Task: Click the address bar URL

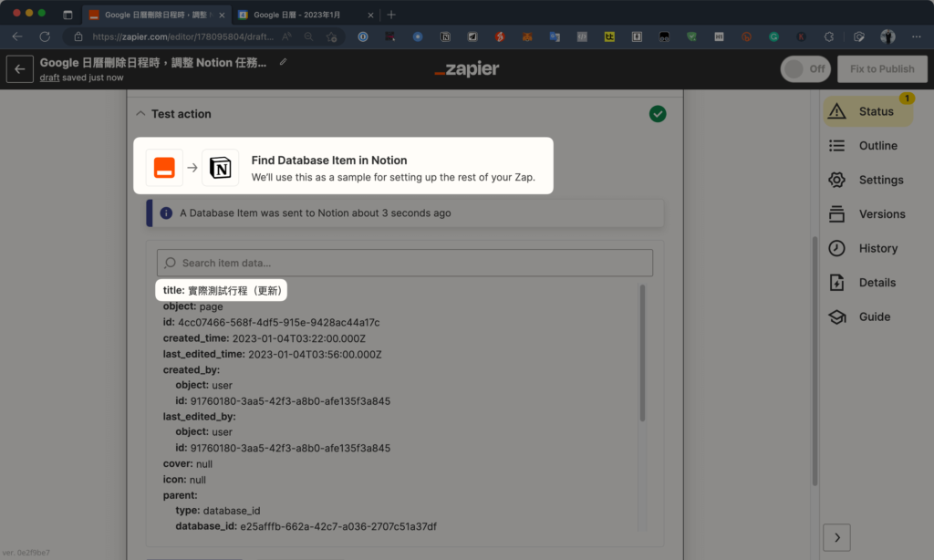Action: [182, 36]
